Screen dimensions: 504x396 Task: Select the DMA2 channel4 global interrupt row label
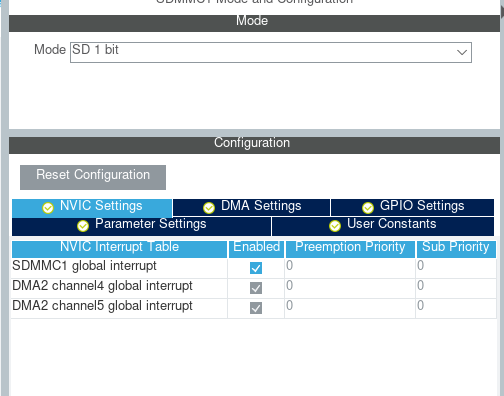coord(102,286)
